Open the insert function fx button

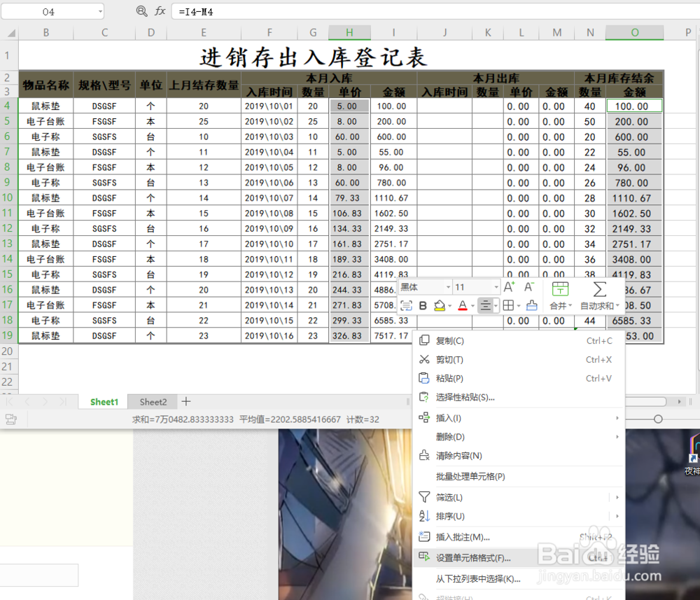[x=160, y=11]
